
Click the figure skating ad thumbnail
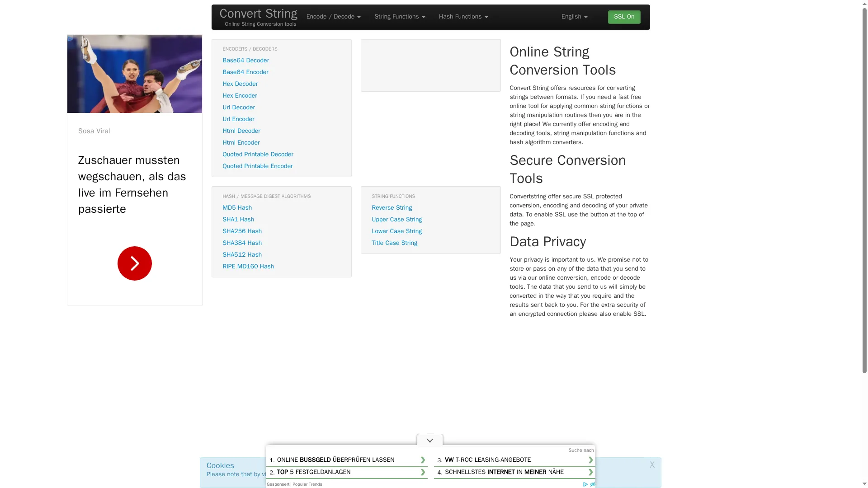[134, 74]
